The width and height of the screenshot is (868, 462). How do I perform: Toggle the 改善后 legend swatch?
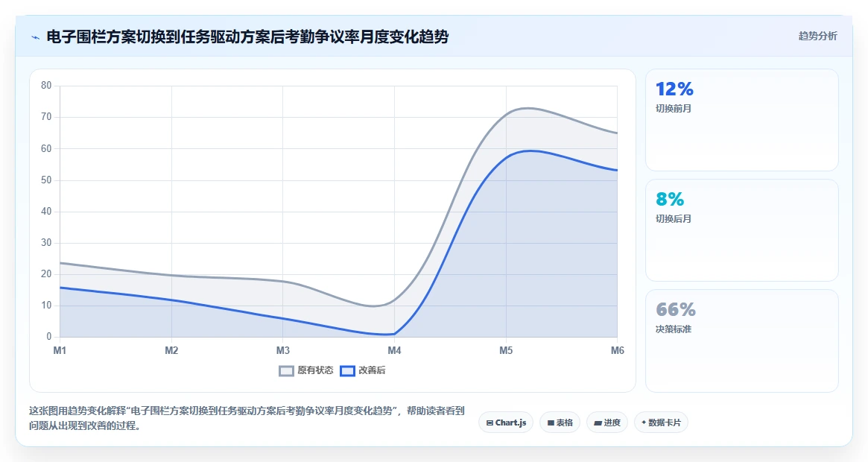[347, 371]
